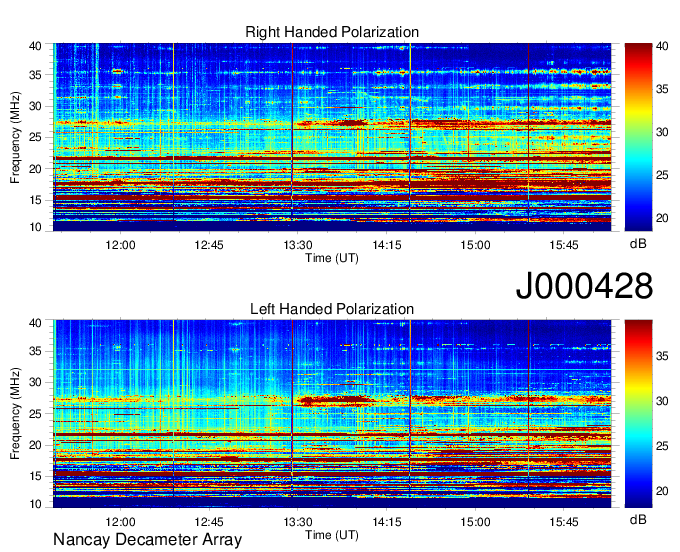Viewport: 680px width, 552px height.
Task: Click the 13:30 time tick of Left Handed plot
Action: pyautogui.click(x=298, y=522)
